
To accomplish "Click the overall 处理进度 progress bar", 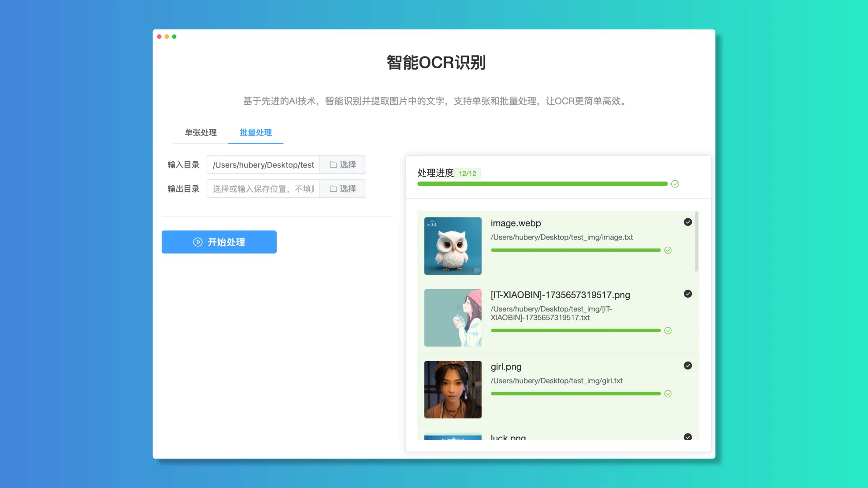I will click(542, 184).
